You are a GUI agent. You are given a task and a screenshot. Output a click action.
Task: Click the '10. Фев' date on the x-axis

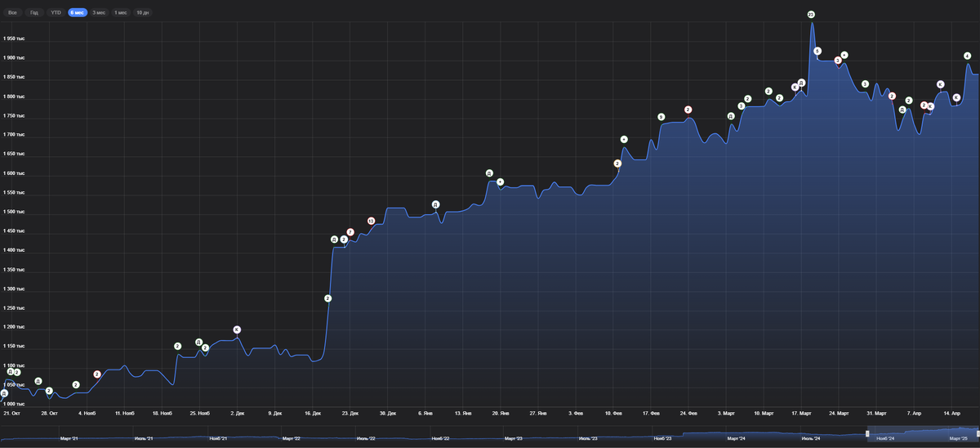[612, 414]
